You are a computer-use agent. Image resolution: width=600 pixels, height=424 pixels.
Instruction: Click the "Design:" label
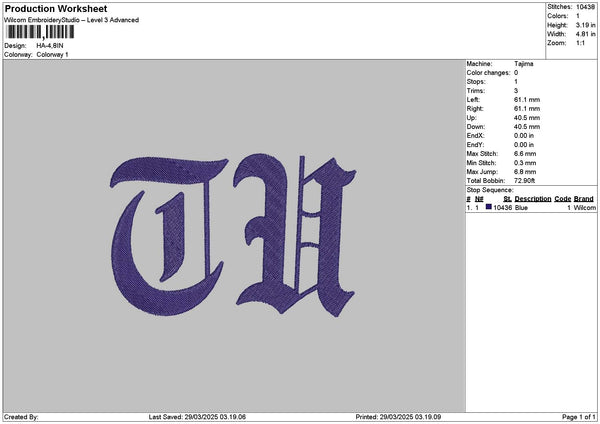(x=15, y=46)
